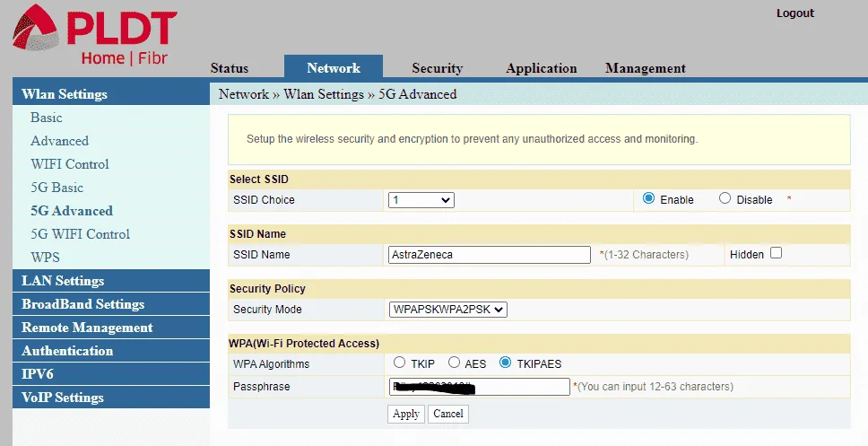Click the Logout link
The height and width of the screenshot is (446, 868).
coord(795,13)
